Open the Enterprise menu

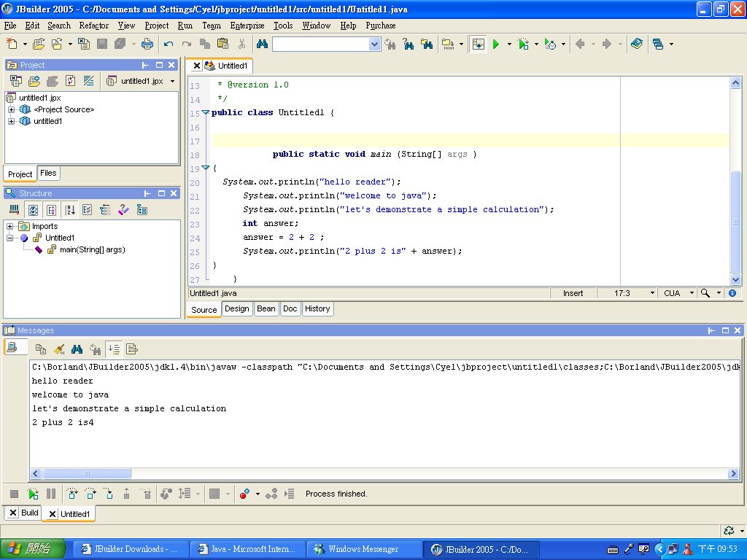[x=247, y=26]
